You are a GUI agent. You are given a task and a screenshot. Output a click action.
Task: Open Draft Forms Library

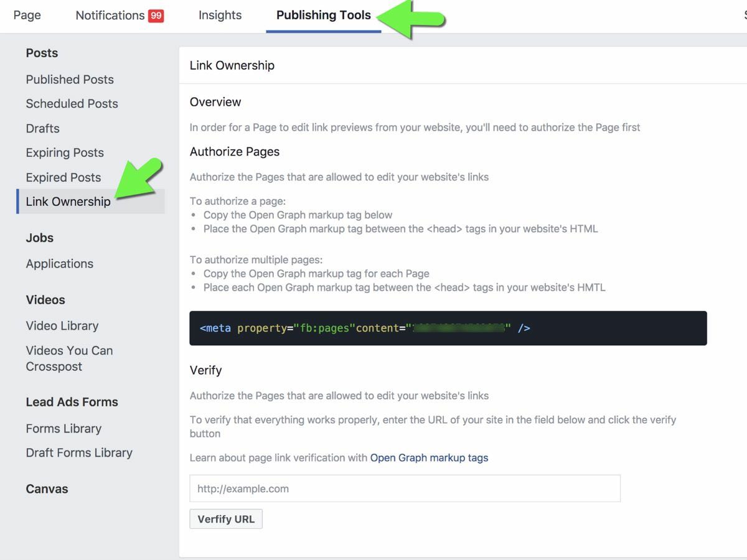coord(79,453)
